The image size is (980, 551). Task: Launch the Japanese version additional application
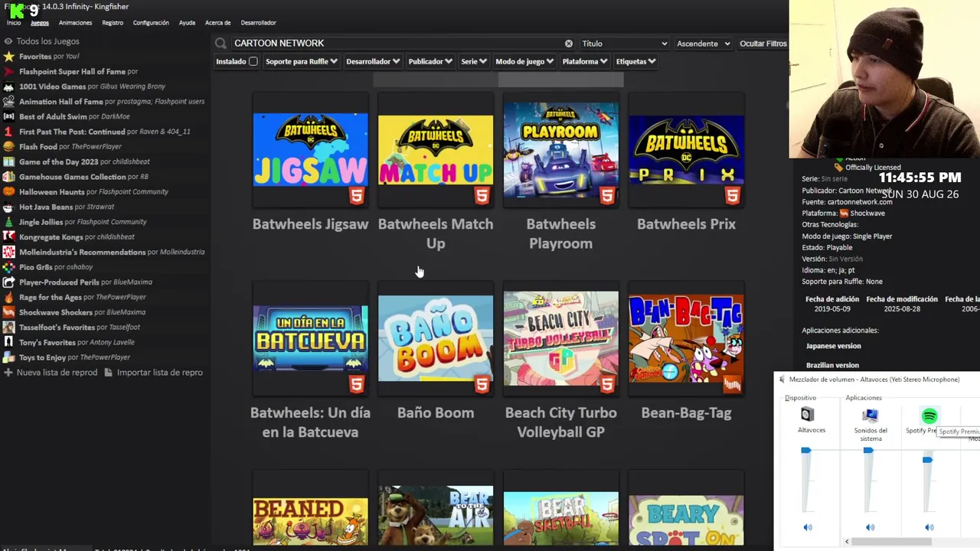click(x=833, y=346)
